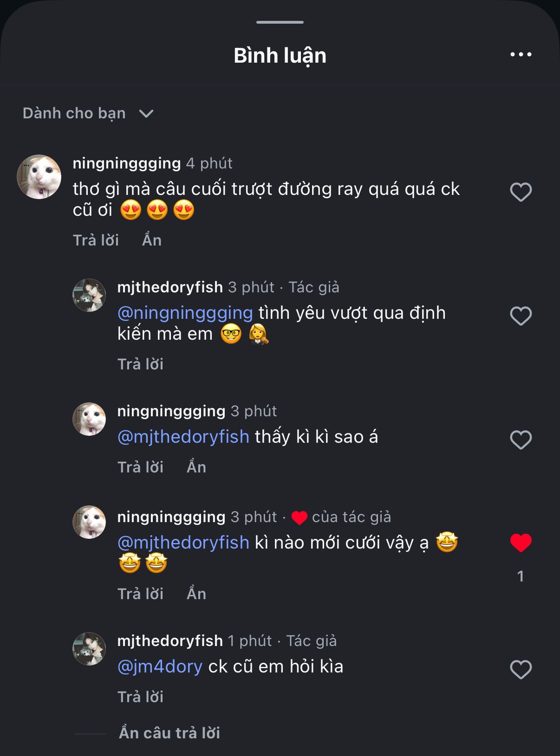560x756 pixels.
Task: Hide the top comment by ningninggging
Action: [152, 240]
